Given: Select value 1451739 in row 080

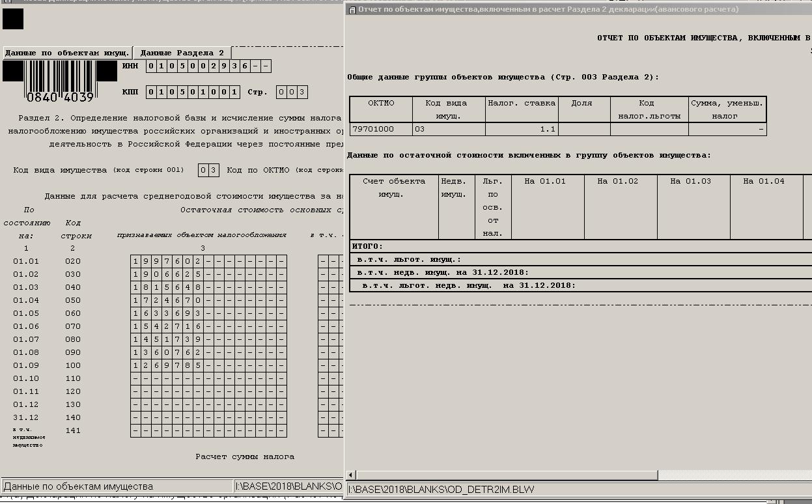Looking at the screenshot, I should tap(208, 339).
